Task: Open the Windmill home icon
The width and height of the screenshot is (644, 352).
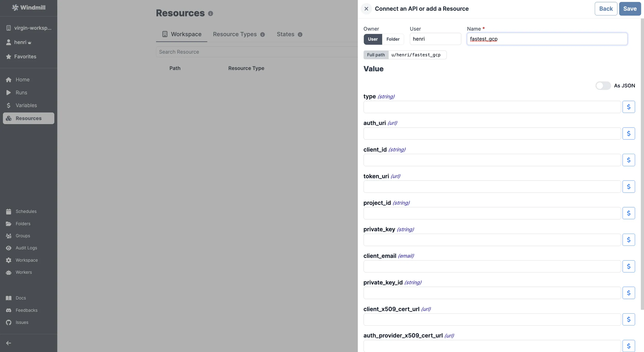Action: tap(9, 79)
